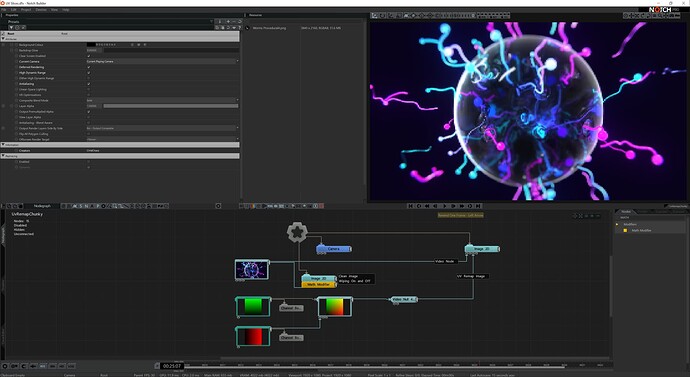Collapse the Information section header
This screenshot has height=377, width=690.
point(120,145)
